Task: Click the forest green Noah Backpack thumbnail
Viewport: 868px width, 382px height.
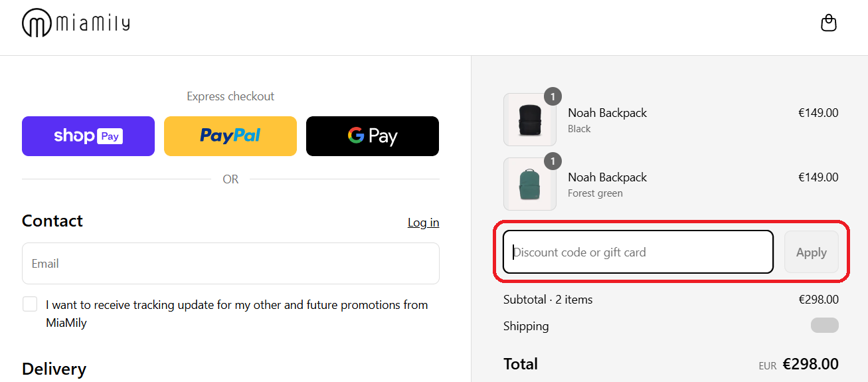Action: (529, 185)
